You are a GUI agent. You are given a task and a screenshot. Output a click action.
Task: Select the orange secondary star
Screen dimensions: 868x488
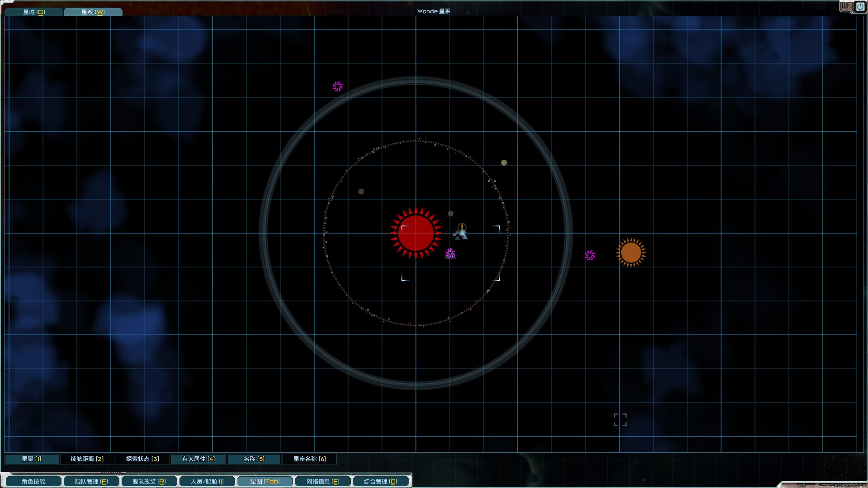click(631, 253)
